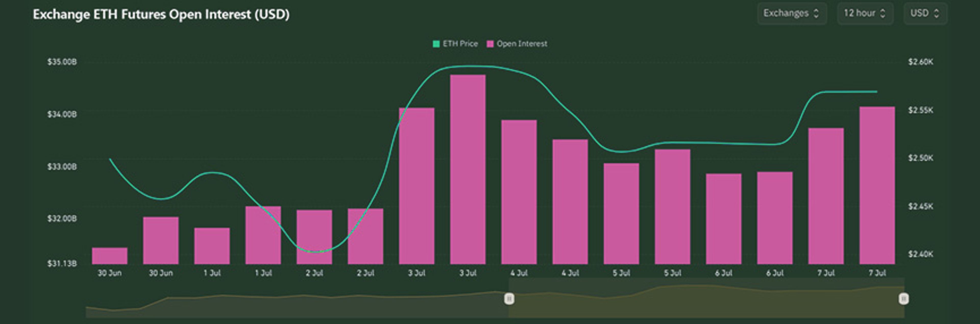Image resolution: width=980 pixels, height=324 pixels.
Task: Click the green ETH Price legend square
Action: coord(436,44)
